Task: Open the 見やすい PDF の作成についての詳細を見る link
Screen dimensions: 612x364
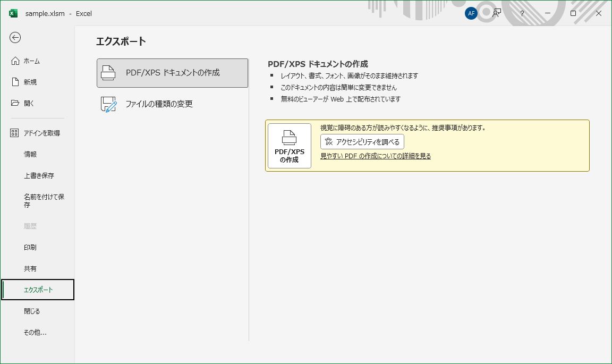Action: [x=376, y=156]
